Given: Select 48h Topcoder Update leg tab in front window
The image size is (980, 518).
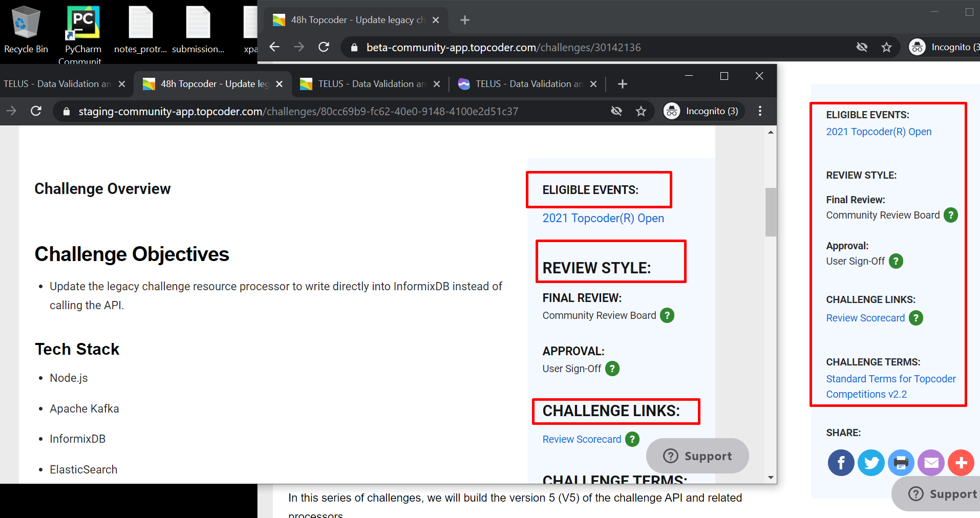Looking at the screenshot, I should click(214, 84).
